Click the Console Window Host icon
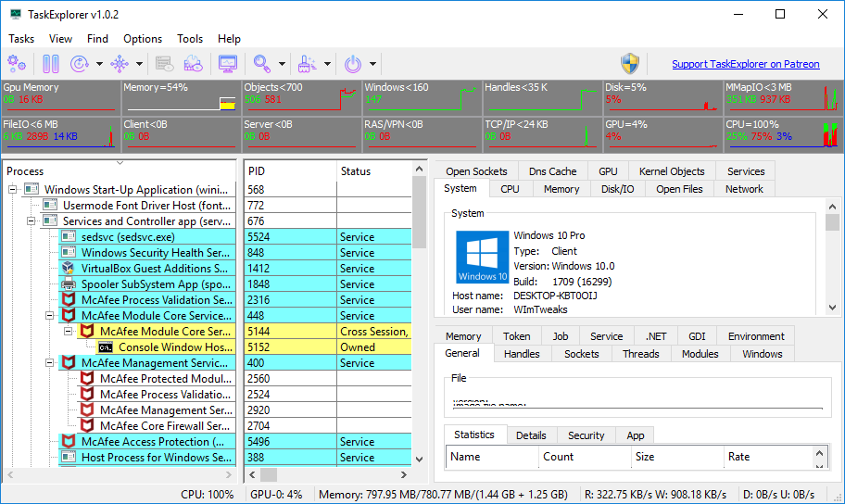Viewport: 845px width, 504px height. point(106,347)
